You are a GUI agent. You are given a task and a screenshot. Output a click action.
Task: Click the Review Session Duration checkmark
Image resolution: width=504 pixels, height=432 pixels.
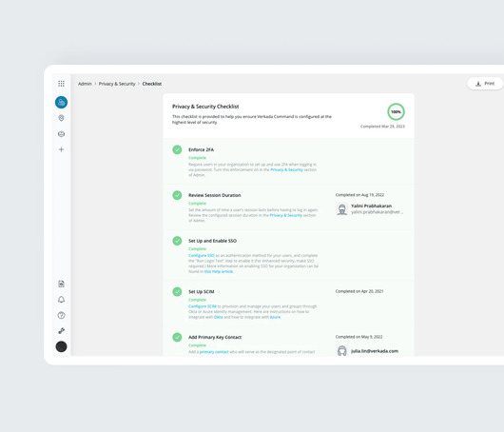coord(177,195)
